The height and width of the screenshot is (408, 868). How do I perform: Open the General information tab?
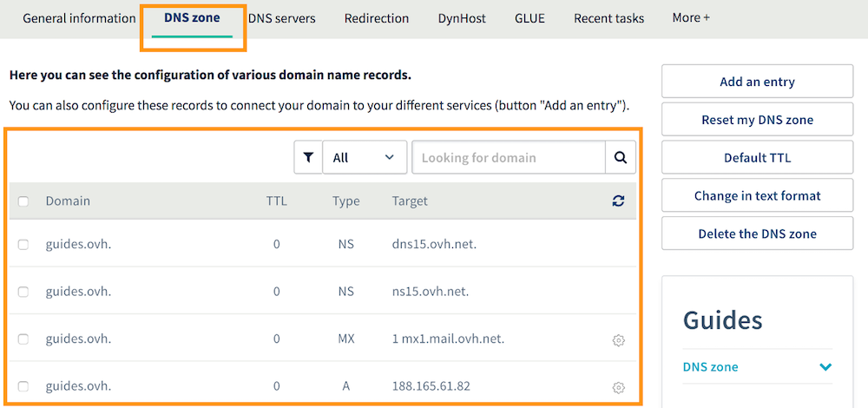[79, 18]
